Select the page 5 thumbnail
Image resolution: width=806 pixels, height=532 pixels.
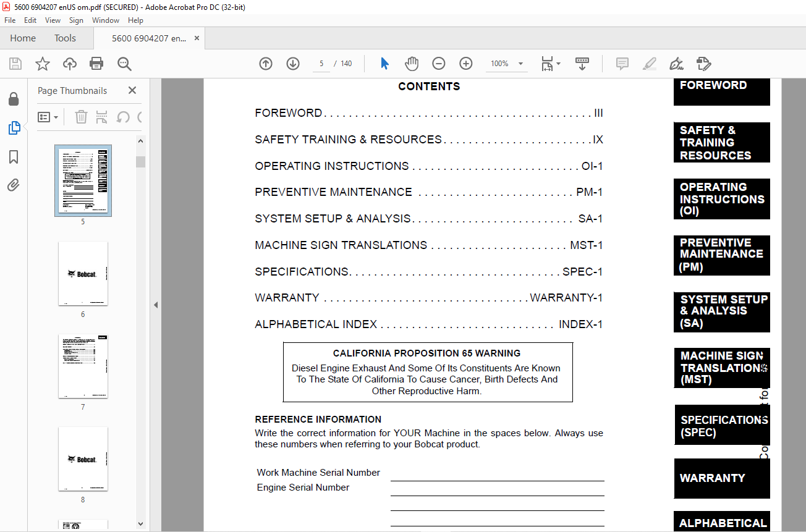tap(83, 180)
